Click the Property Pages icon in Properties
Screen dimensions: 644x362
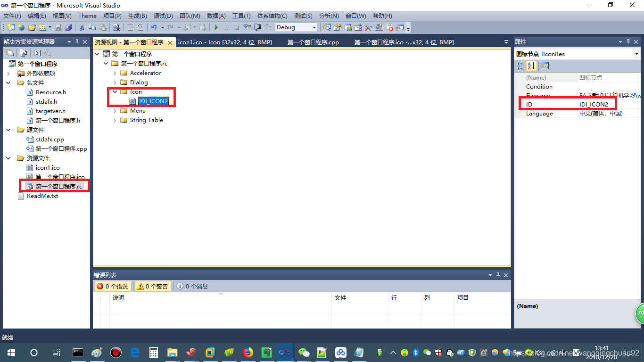click(x=545, y=66)
